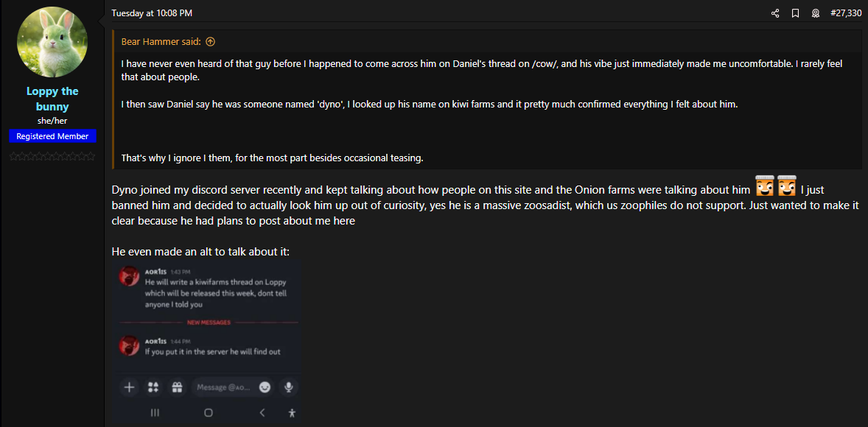Bookmark this post
Screen dimensions: 868x427
coord(795,13)
